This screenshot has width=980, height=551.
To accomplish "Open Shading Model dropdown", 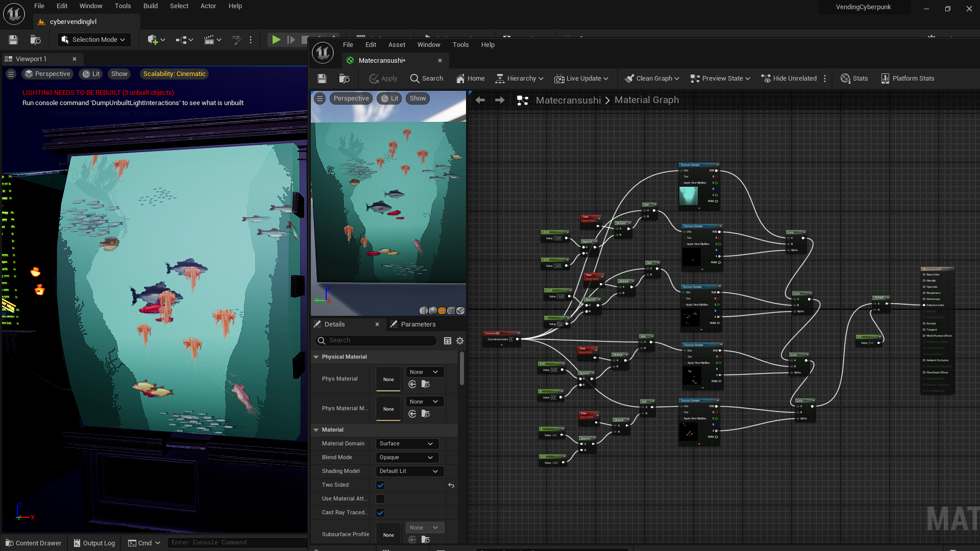I will point(409,471).
